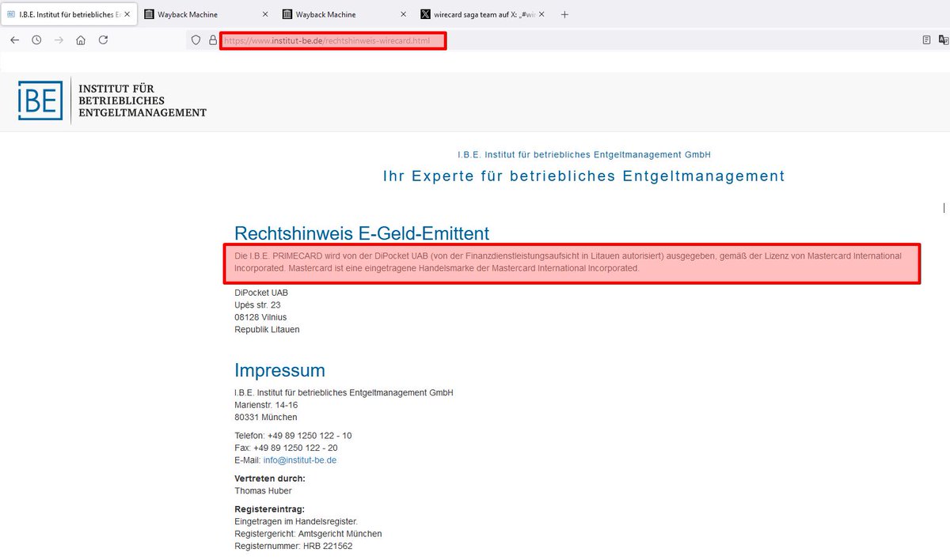
Task: Close the wirecard saga team tab
Action: point(541,14)
